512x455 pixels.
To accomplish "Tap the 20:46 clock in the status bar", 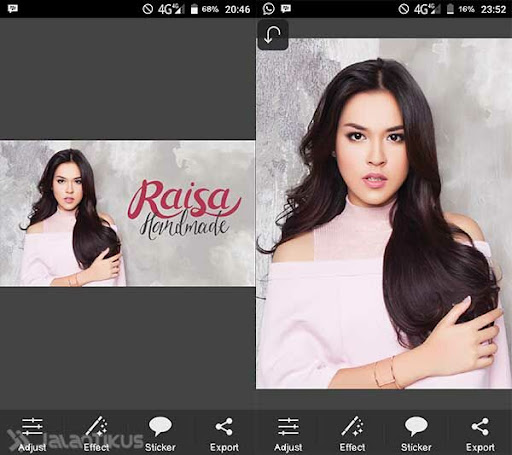I will 237,9.
